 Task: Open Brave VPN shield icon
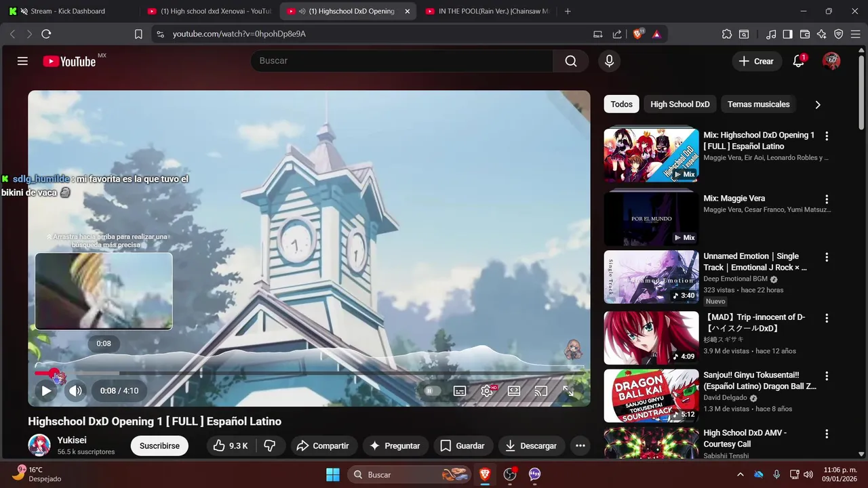(839, 34)
